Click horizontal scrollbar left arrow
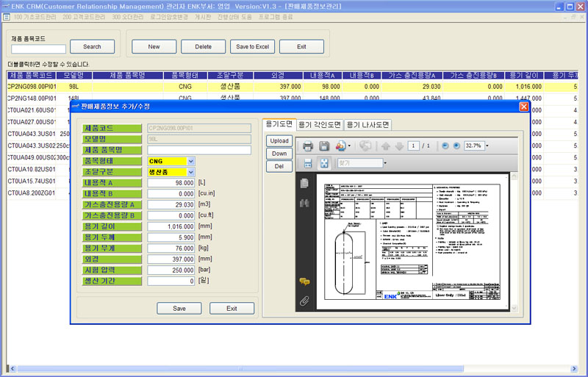588x377 pixels. pos(12,369)
